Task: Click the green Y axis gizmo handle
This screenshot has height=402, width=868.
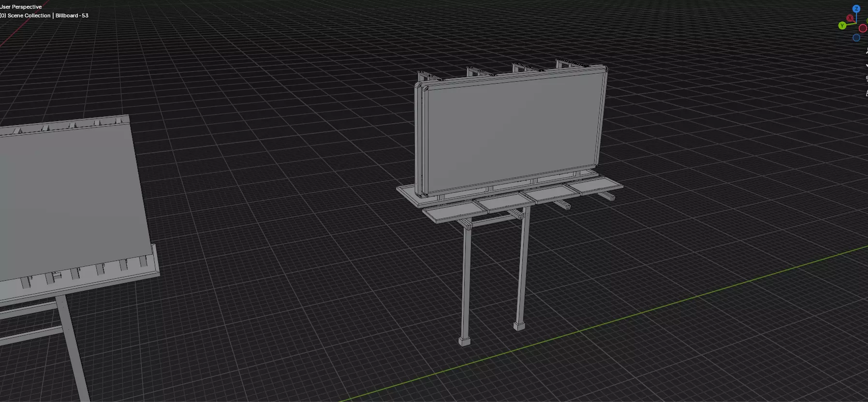Action: (842, 26)
